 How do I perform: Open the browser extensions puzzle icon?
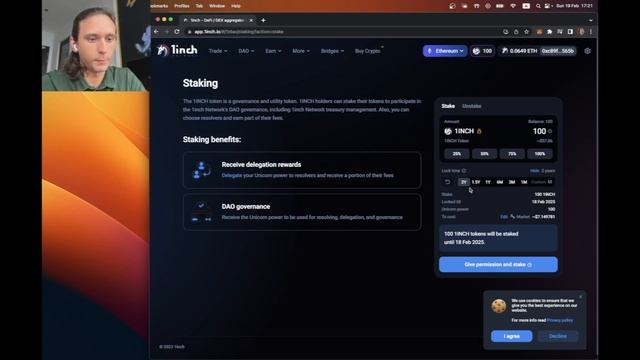[x=549, y=31]
